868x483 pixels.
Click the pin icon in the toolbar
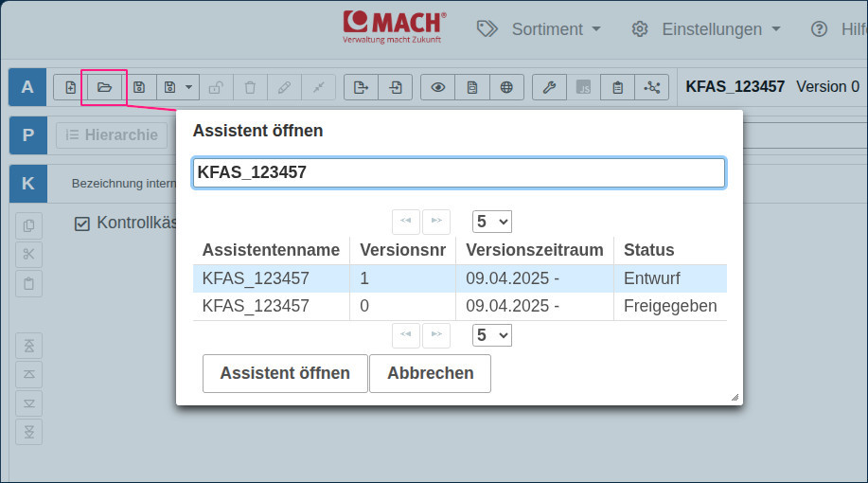click(319, 87)
